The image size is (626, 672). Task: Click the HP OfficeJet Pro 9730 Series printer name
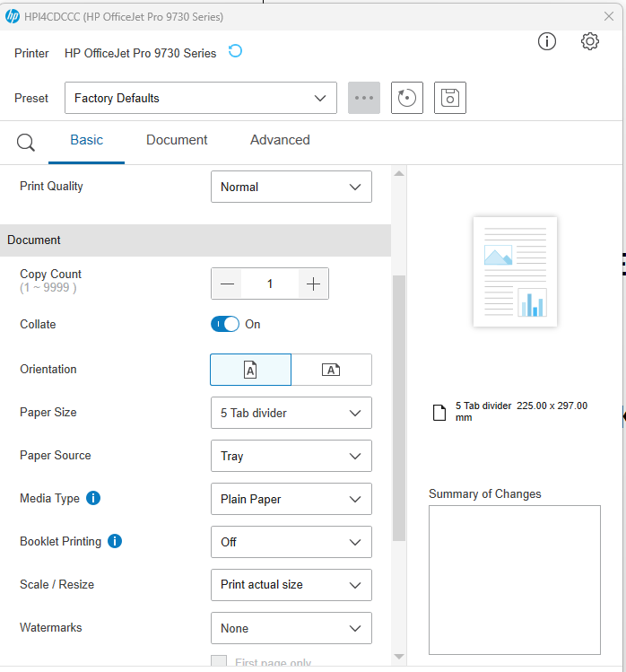(x=140, y=53)
